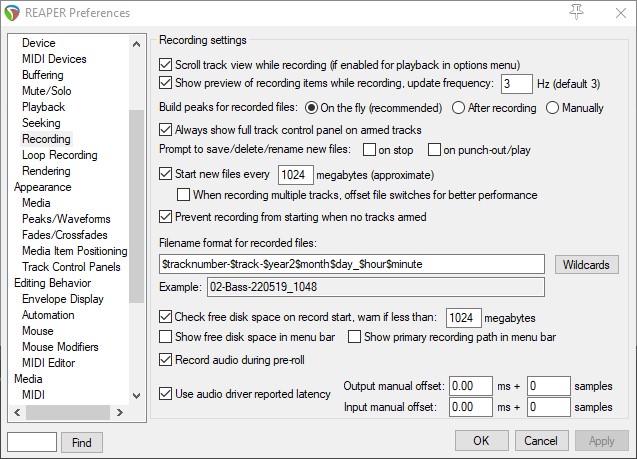Open the Media page under Appearance
The image size is (637, 459).
click(36, 203)
